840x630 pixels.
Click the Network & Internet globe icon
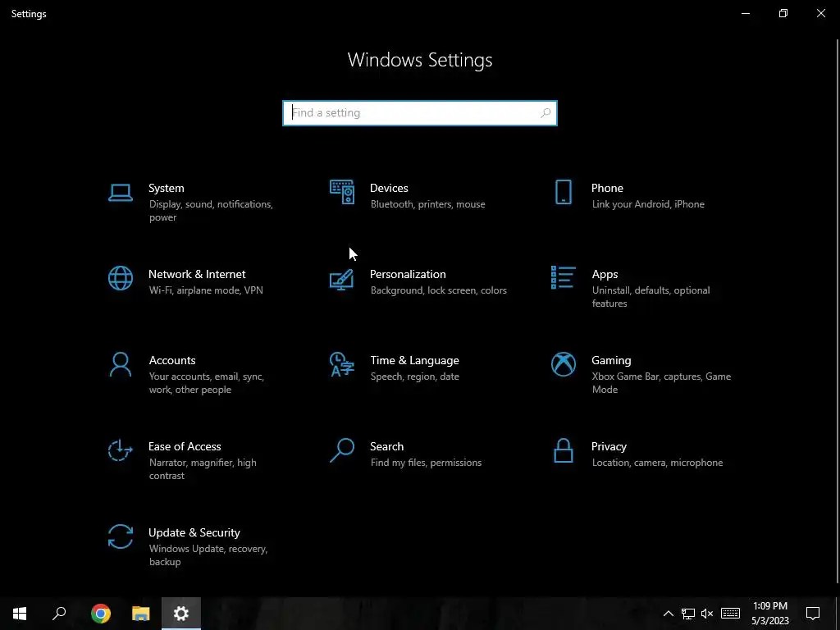coord(121,278)
